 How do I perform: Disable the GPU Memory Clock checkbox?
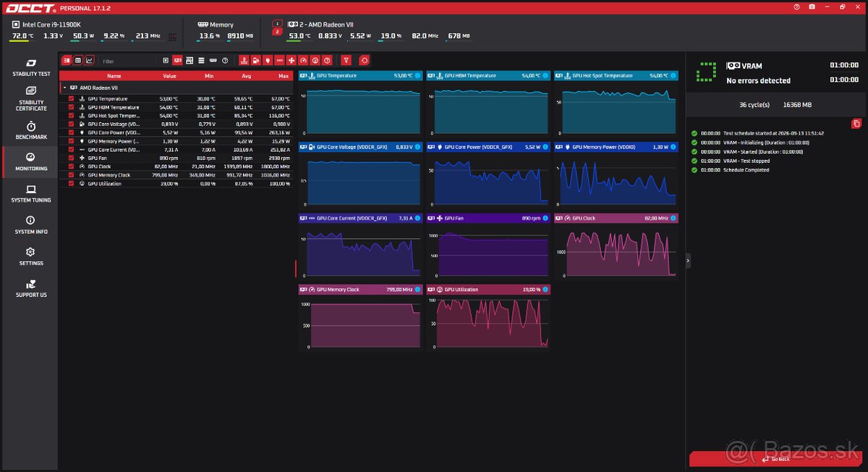(71, 175)
